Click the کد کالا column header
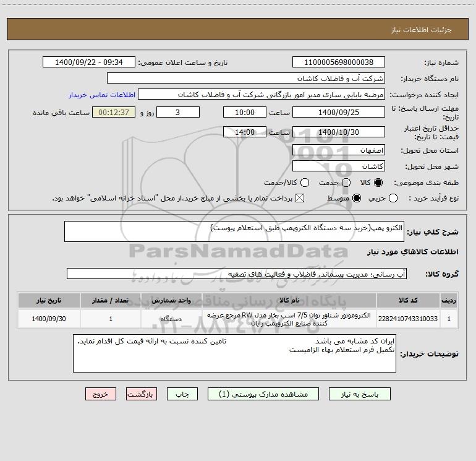 408,300
